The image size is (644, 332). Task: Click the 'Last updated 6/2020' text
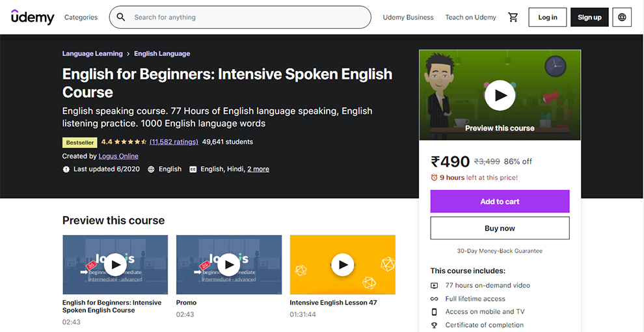coord(107,169)
